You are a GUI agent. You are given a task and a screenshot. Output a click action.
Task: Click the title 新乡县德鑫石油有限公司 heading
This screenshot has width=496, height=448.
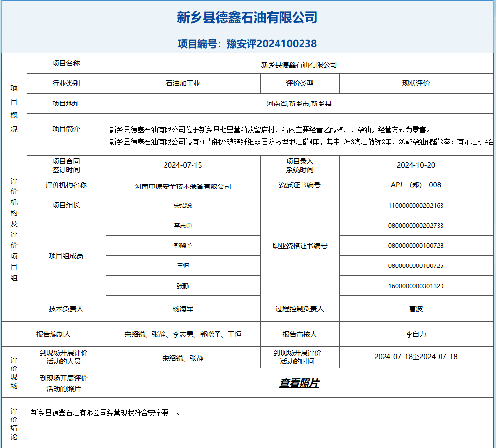tap(247, 17)
